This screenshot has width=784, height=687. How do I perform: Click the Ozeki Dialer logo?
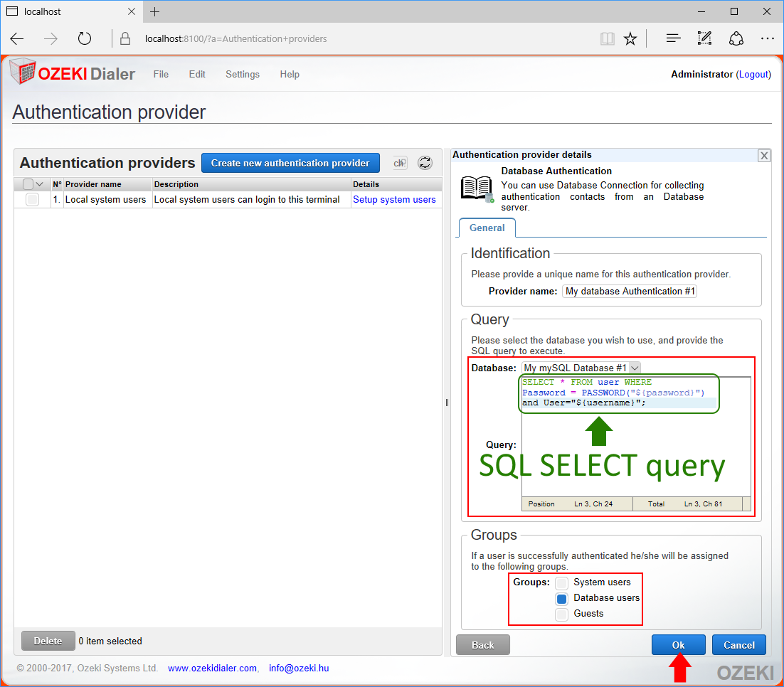coord(72,74)
